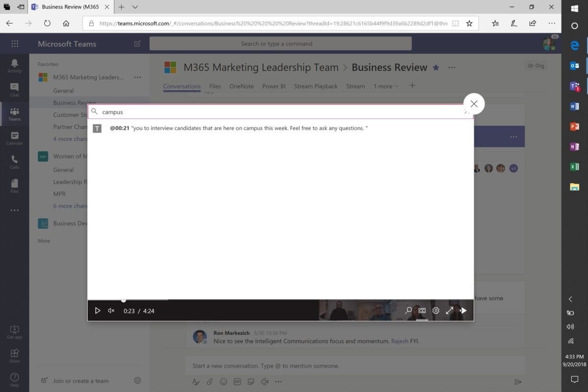Close the video overlay with X

pos(474,104)
